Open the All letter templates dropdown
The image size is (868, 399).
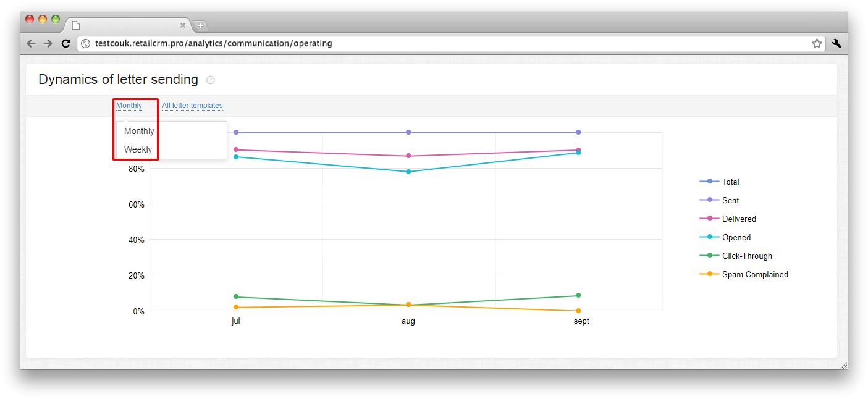192,106
